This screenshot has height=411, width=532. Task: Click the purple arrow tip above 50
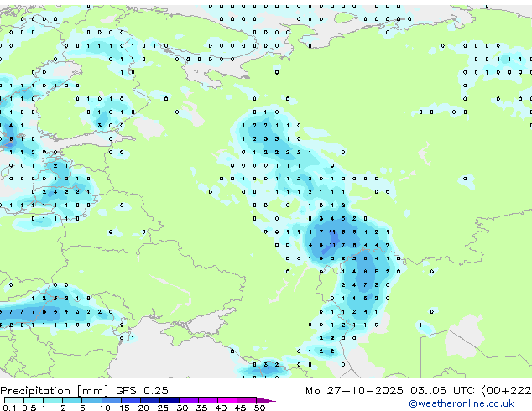click(266, 400)
